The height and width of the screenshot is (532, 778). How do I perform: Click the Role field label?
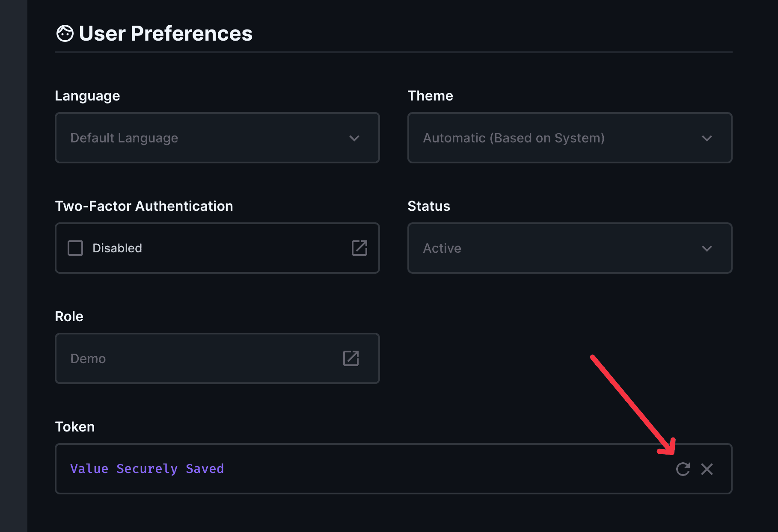pyautogui.click(x=69, y=316)
